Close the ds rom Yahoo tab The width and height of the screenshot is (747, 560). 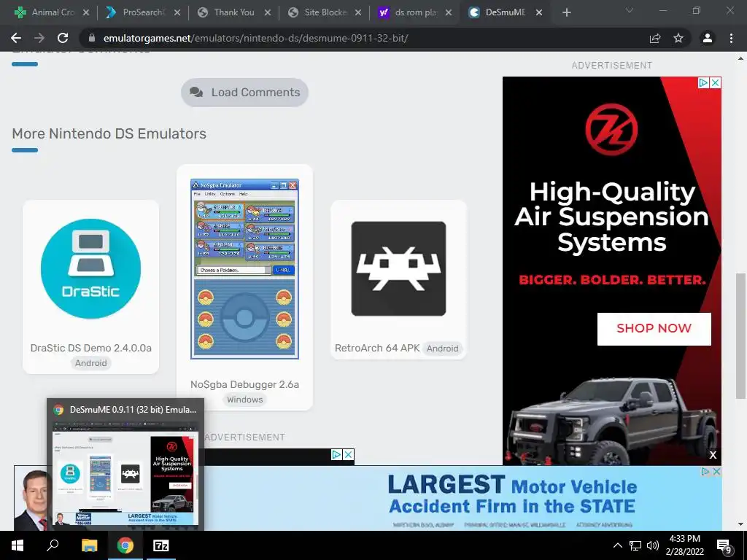[449, 12]
